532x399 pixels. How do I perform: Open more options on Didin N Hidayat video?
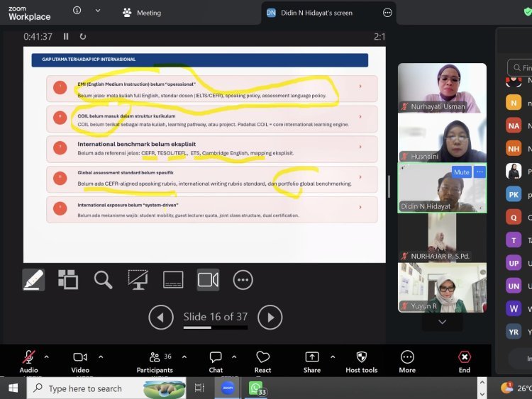point(480,172)
